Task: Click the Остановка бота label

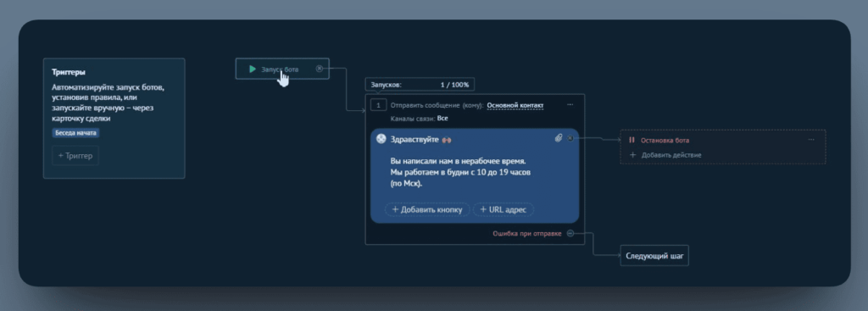Action: (665, 140)
